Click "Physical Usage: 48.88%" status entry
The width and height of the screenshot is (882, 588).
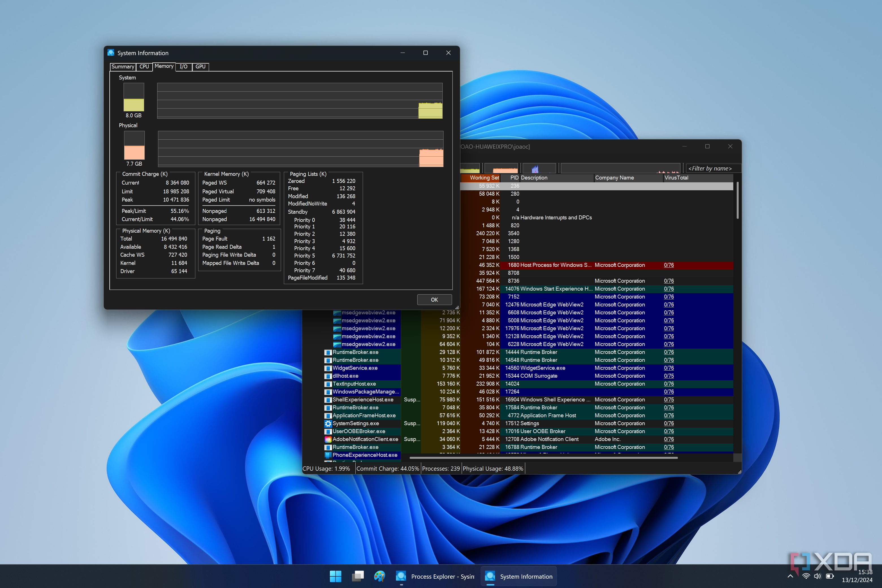493,469
